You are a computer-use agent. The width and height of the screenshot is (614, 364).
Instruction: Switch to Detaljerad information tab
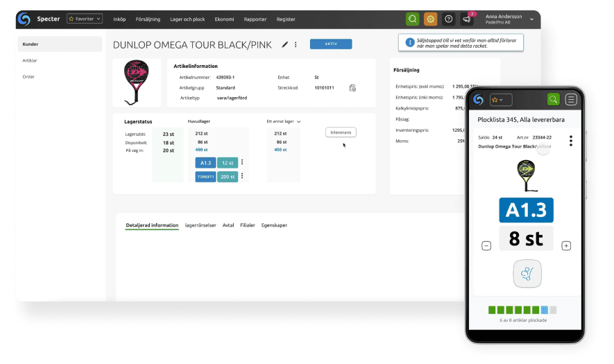152,225
